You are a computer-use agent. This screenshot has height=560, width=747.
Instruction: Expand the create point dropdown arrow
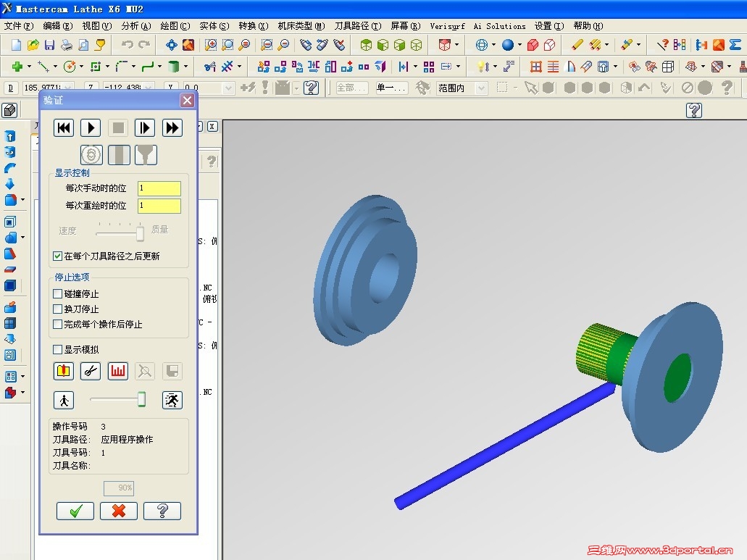(29, 66)
